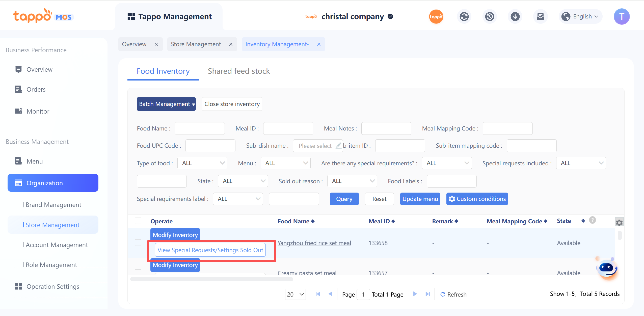Screen dimensions: 644x316
Task: Click the orange Tappo round icon
Action: point(436,17)
